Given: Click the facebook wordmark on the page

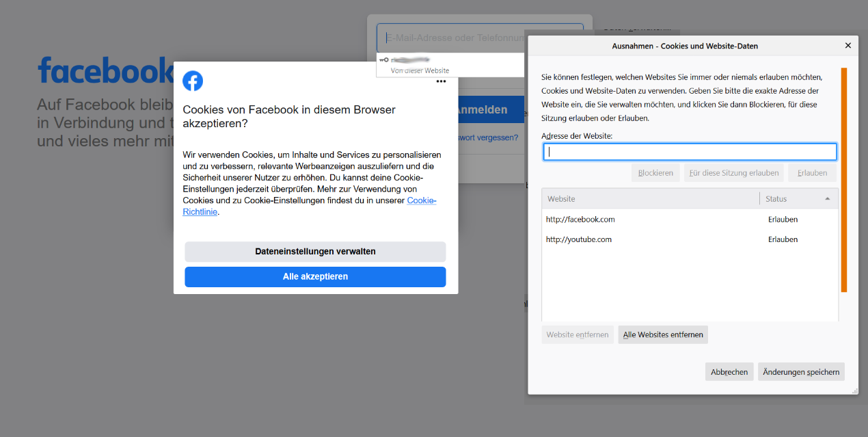Looking at the screenshot, I should pos(106,70).
